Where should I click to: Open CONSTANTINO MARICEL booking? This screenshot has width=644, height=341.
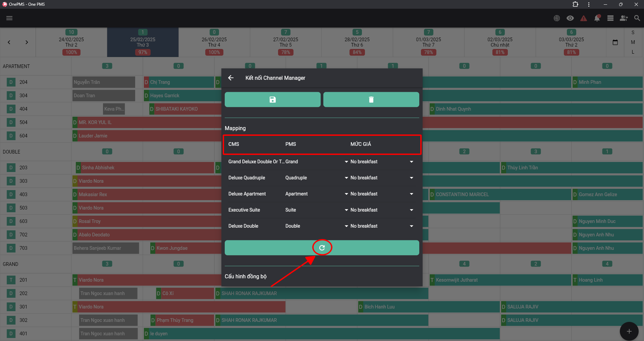click(500, 194)
